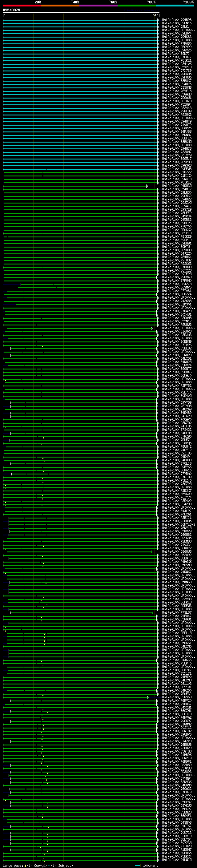The height and width of the screenshot is (868, 197).
Task: Open hit UniRef100_Q6VEJ5
Action: point(177,91)
